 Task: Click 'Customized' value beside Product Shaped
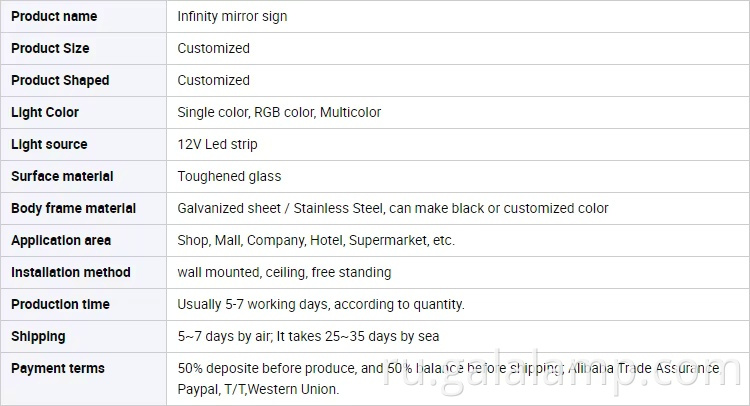click(213, 80)
